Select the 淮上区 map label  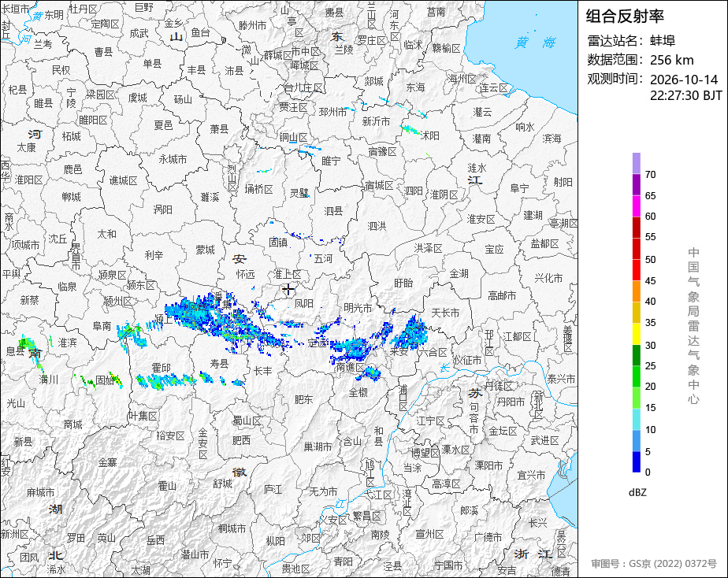[287, 275]
